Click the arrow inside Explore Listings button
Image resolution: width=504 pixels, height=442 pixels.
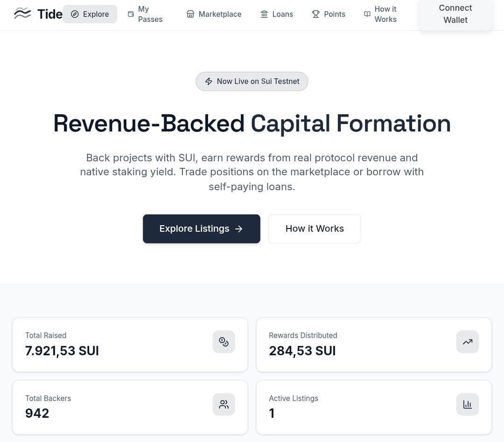[x=238, y=228]
